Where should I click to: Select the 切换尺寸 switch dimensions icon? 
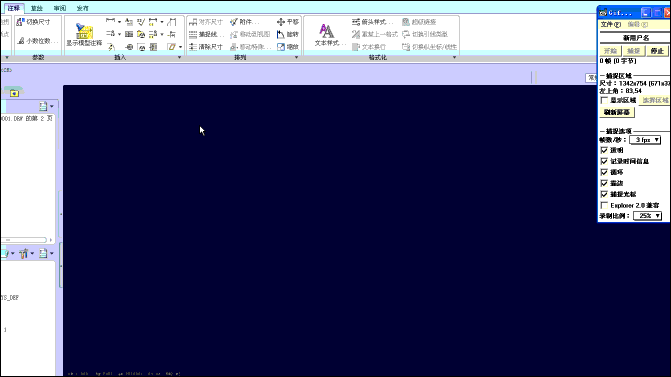[20, 22]
